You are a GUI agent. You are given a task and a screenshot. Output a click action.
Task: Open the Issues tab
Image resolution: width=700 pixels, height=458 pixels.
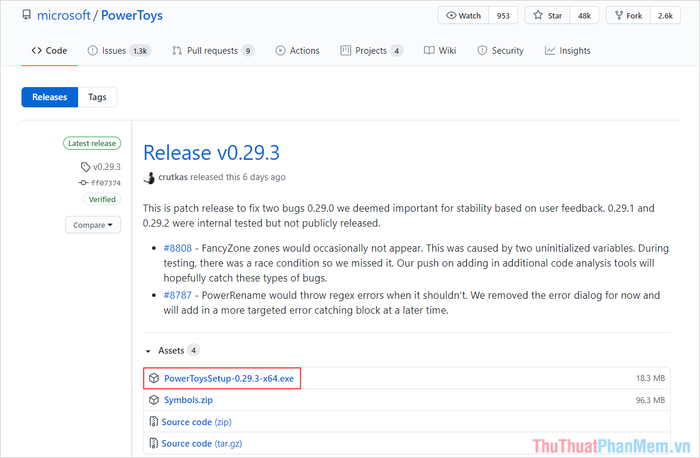click(x=119, y=50)
